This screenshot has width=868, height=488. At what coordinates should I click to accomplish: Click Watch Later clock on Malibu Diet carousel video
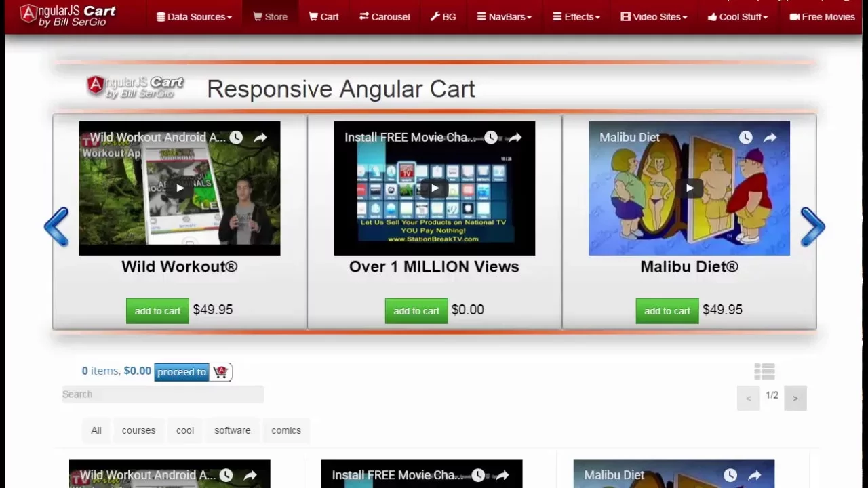[x=746, y=138]
